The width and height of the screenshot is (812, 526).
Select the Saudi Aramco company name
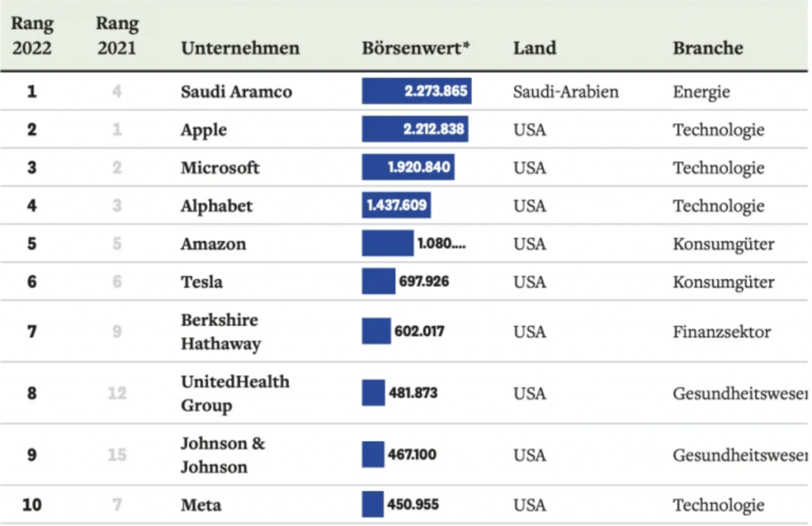tap(236, 91)
